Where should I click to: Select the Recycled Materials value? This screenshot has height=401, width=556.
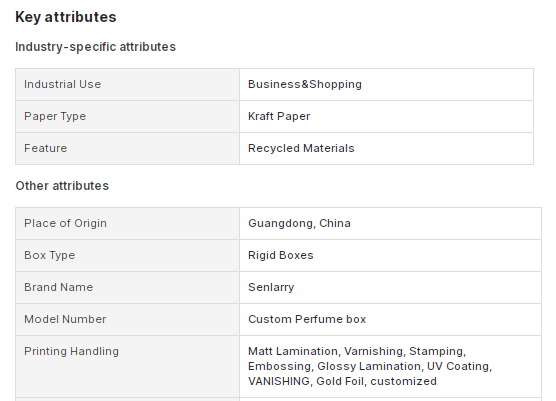pos(301,148)
